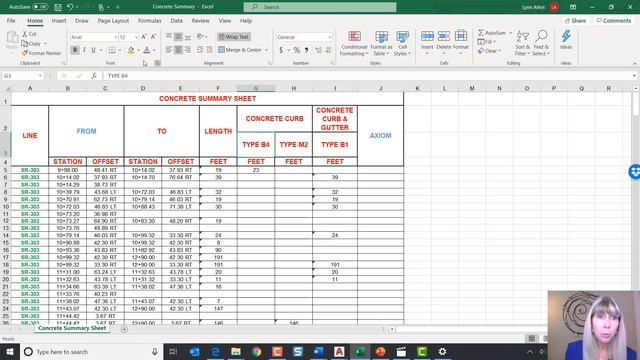
Task: Click Decrease Indent icon
Action: pyautogui.click(x=200, y=50)
